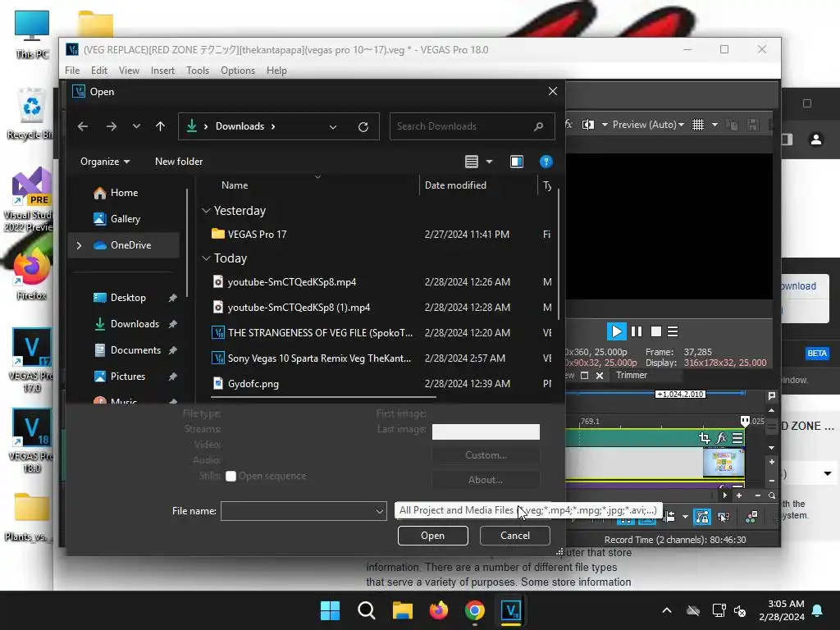
Task: Open the Insert menu
Action: [x=163, y=71]
